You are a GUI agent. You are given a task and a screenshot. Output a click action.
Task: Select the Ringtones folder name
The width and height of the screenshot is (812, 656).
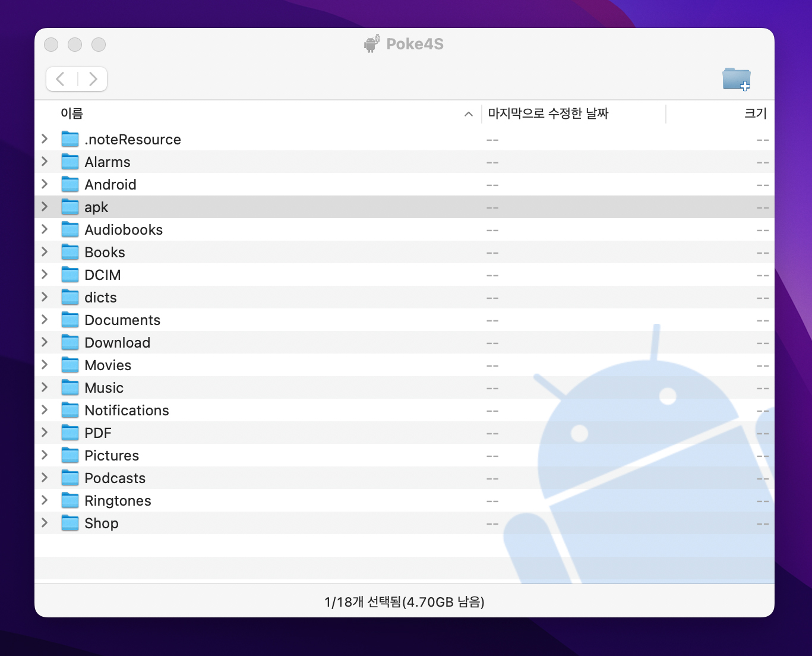point(118,501)
